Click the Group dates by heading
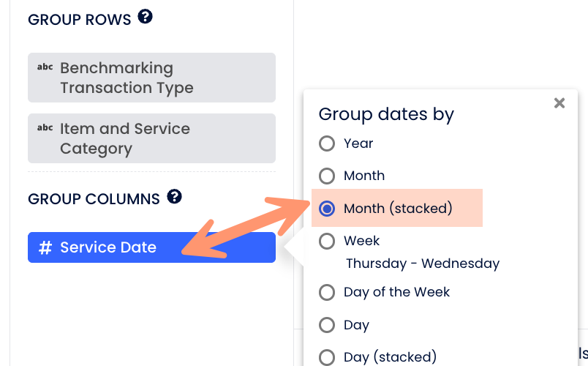Image resolution: width=588 pixels, height=366 pixels. coord(386,114)
